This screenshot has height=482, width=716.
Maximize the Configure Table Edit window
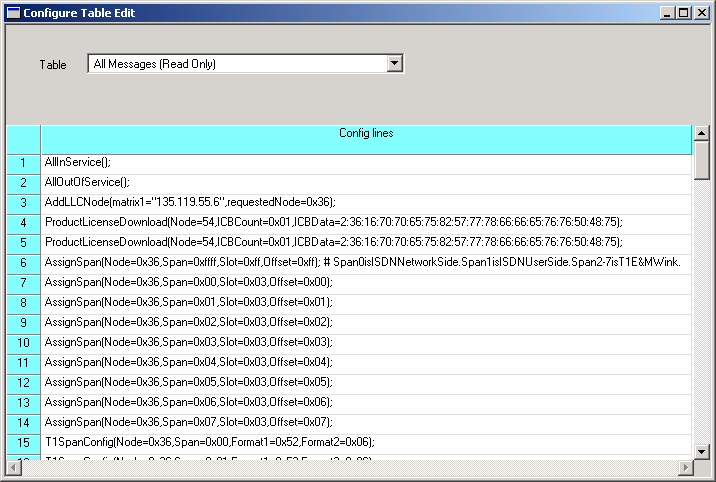[x=683, y=13]
